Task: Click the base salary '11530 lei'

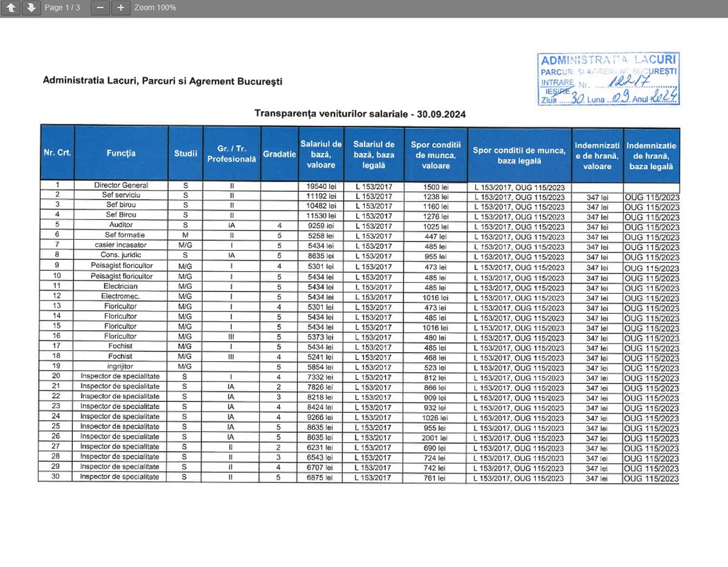Action: [321, 216]
